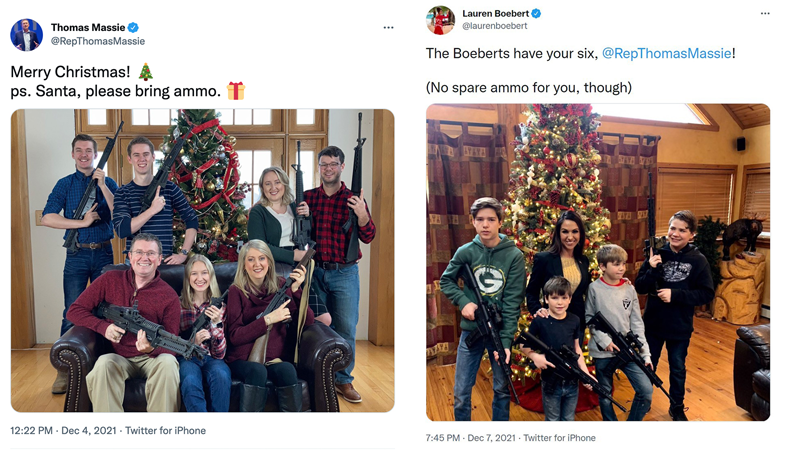Click the @RepThomasMassie handle under Thomas Massie
Screen dimensions: 800x450
[98, 41]
